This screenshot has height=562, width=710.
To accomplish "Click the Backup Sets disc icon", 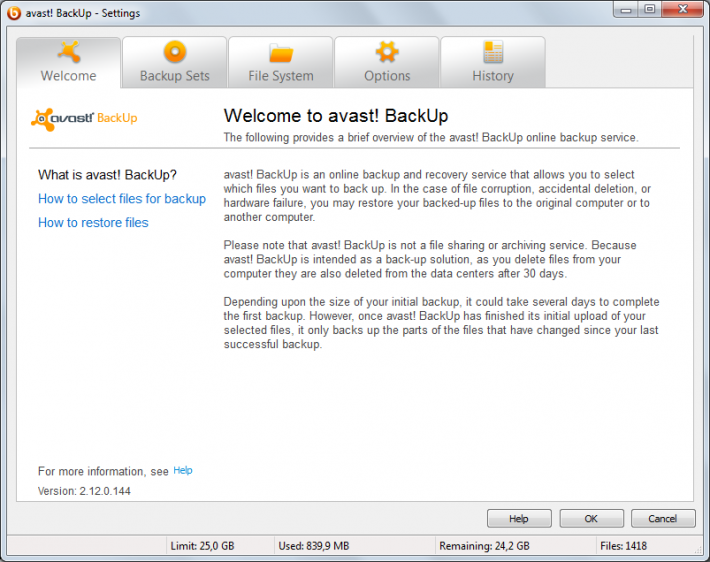I will pyautogui.click(x=175, y=52).
